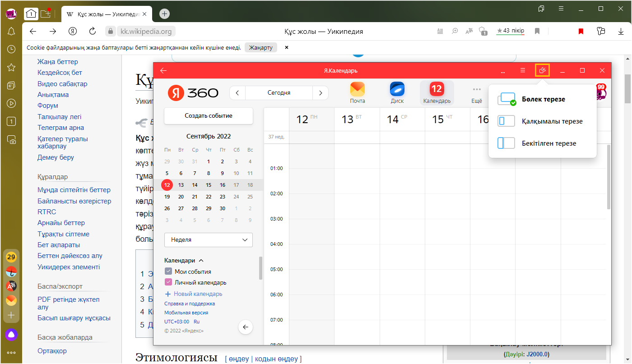Open password manager key icon
This screenshot has width=632, height=364.
(x=600, y=31)
